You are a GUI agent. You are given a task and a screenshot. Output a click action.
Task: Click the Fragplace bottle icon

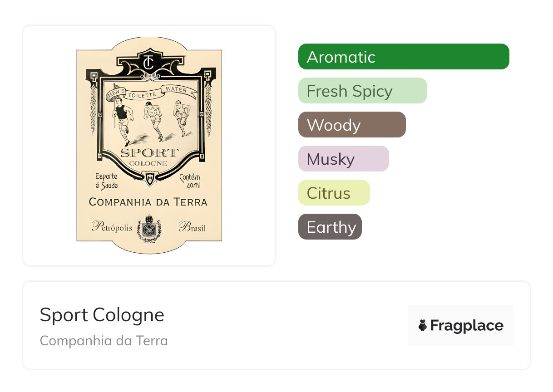(423, 325)
